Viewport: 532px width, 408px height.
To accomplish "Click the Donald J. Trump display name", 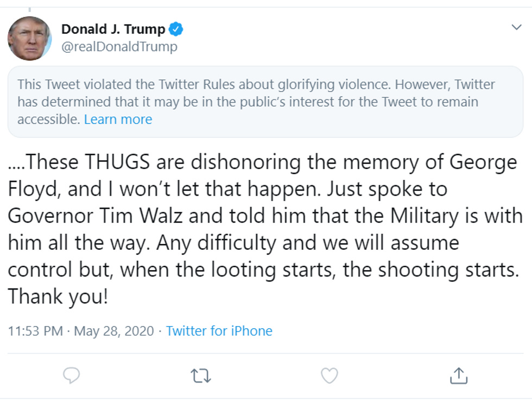I will click(x=114, y=29).
